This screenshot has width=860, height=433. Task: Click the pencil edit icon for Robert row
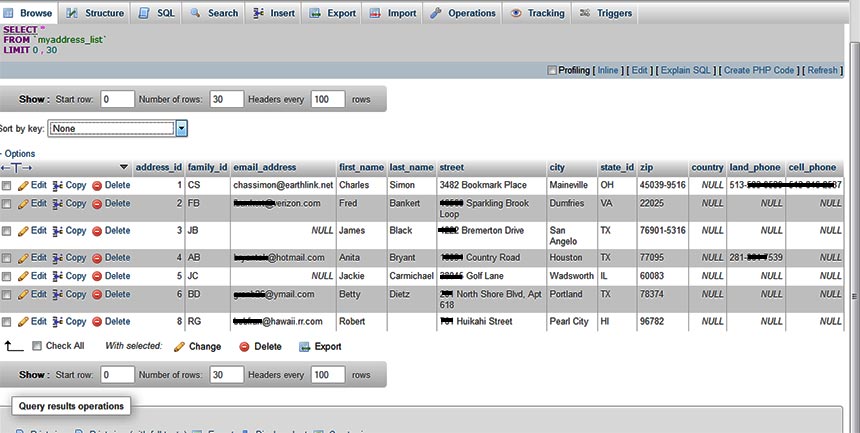(x=23, y=322)
